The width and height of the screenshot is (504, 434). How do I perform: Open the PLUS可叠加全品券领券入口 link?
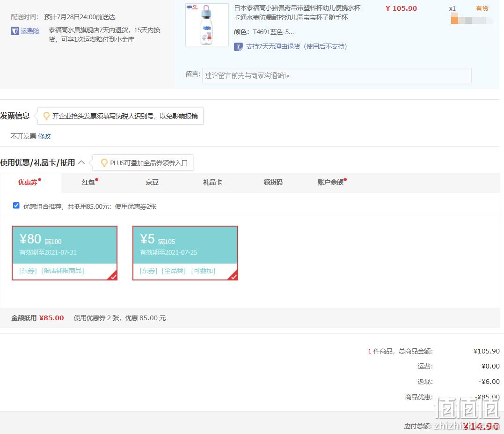click(x=149, y=163)
